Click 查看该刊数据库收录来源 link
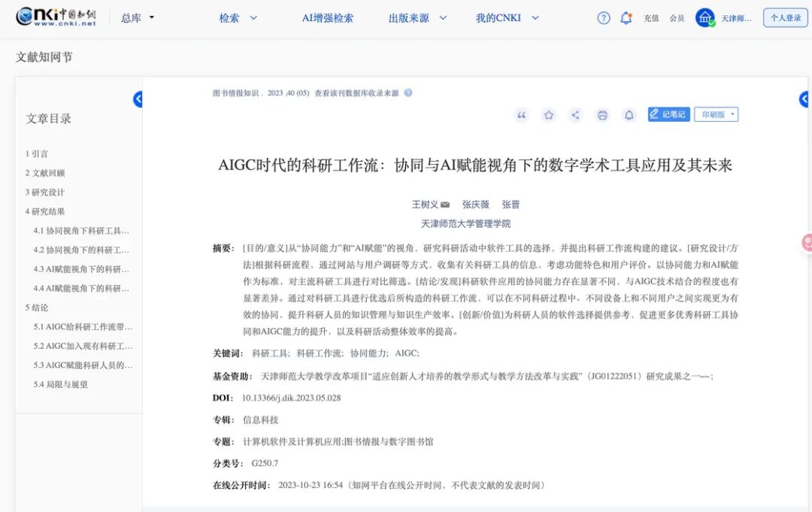This screenshot has height=512, width=812. (x=357, y=93)
